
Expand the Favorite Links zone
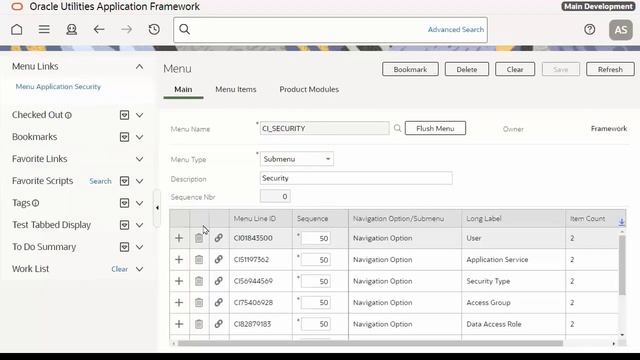coord(139,159)
